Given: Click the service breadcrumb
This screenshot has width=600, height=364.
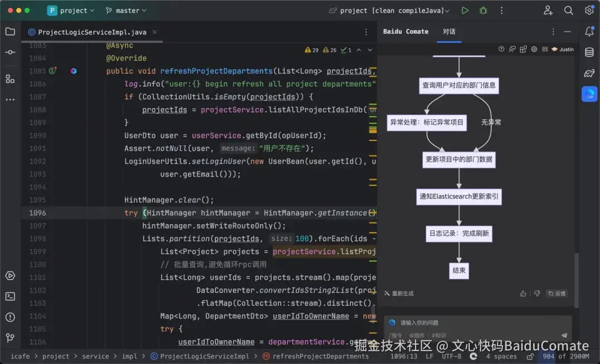Looking at the screenshot, I should click(96, 356).
